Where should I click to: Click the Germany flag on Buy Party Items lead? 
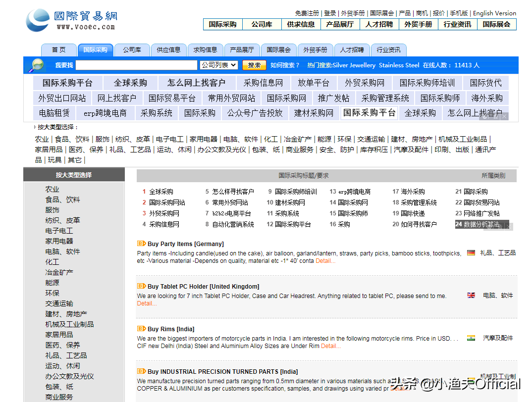point(470,252)
